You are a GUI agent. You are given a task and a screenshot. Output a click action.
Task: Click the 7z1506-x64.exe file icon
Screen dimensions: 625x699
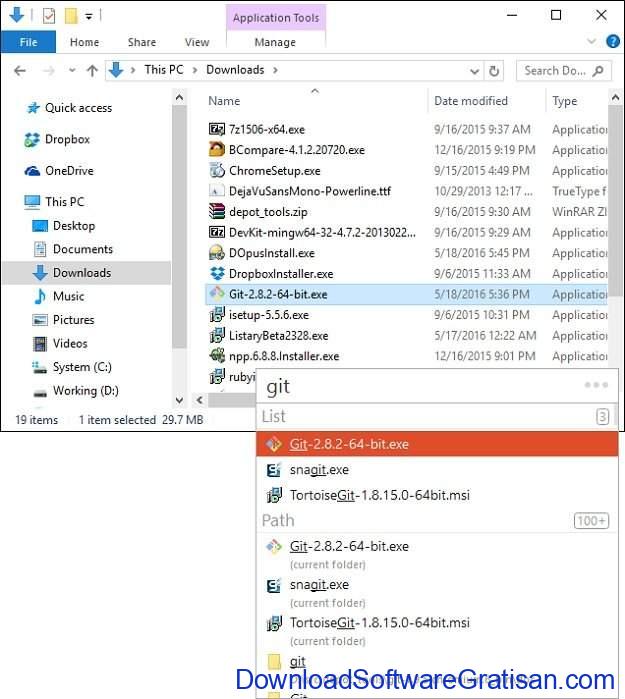point(217,129)
